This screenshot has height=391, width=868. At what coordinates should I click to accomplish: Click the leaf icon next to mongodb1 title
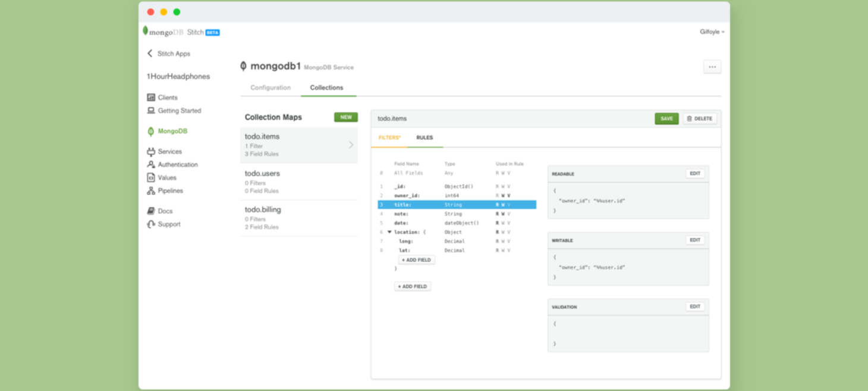coord(243,66)
